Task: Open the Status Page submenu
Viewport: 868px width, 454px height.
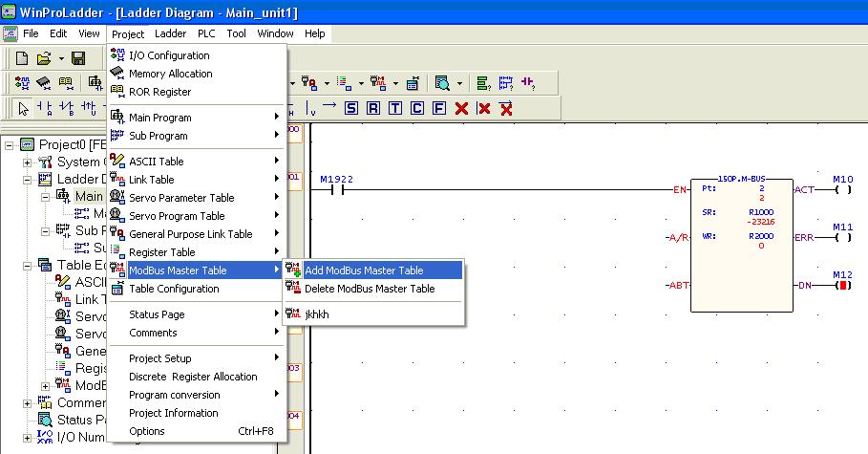Action: click(x=197, y=314)
